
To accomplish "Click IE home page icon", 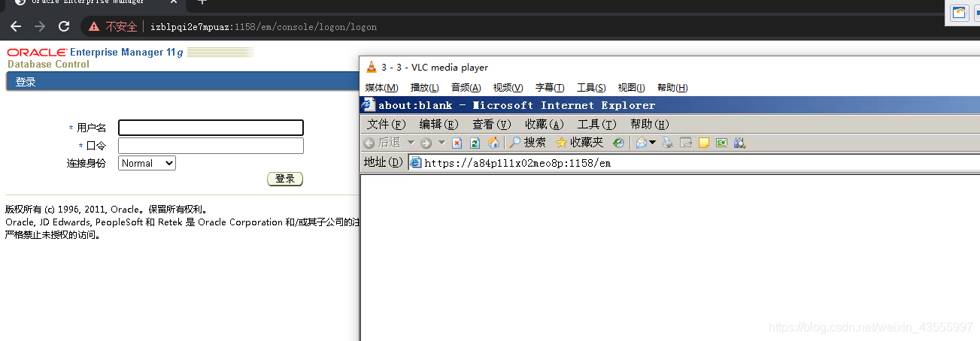I will [494, 143].
